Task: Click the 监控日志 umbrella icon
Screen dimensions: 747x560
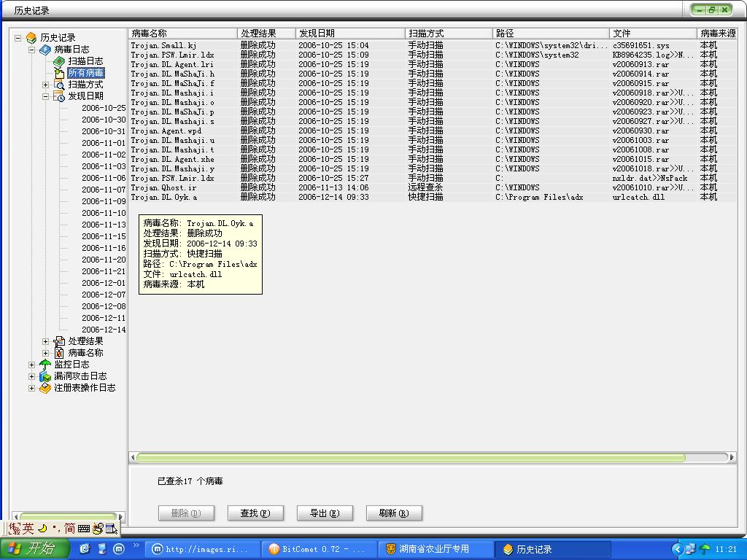Action: pos(45,365)
